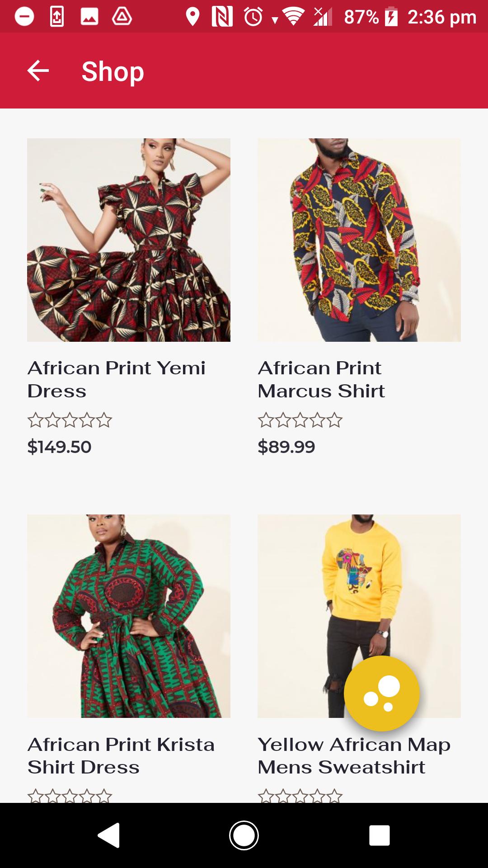Select African Print Marcus Shirt title
Screen dimensions: 488x868
coord(321,379)
